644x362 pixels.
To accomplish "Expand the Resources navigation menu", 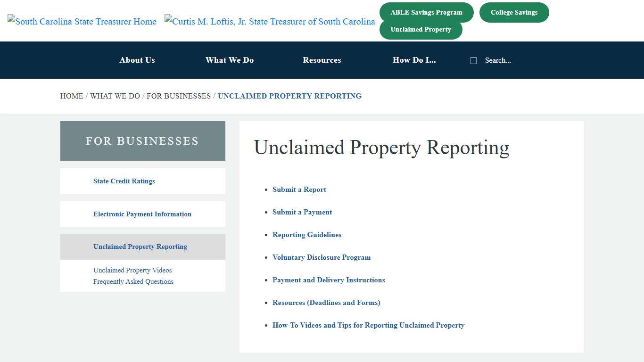I will 322,60.
